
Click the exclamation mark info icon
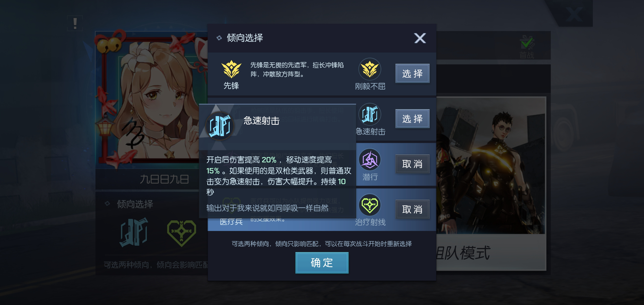[x=75, y=23]
